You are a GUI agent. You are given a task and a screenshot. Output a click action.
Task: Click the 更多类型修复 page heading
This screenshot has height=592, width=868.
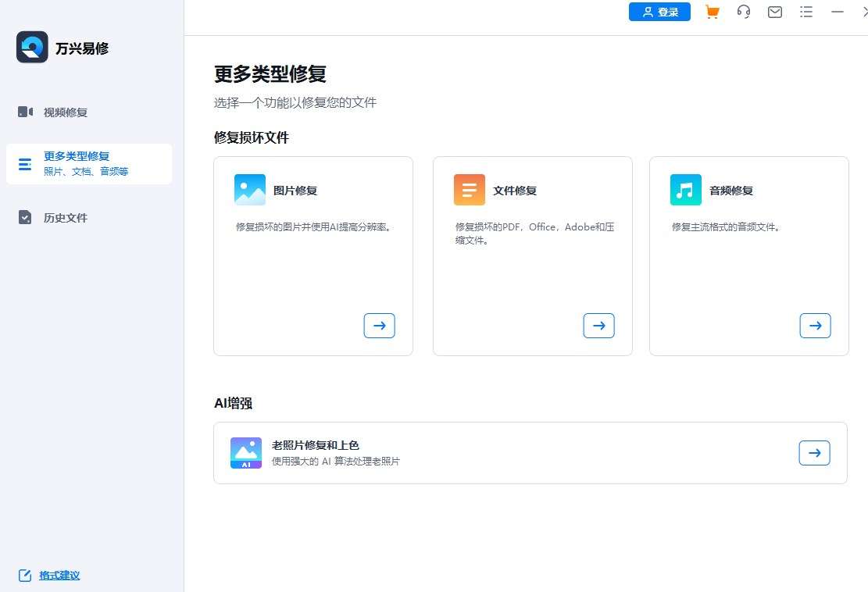(270, 74)
